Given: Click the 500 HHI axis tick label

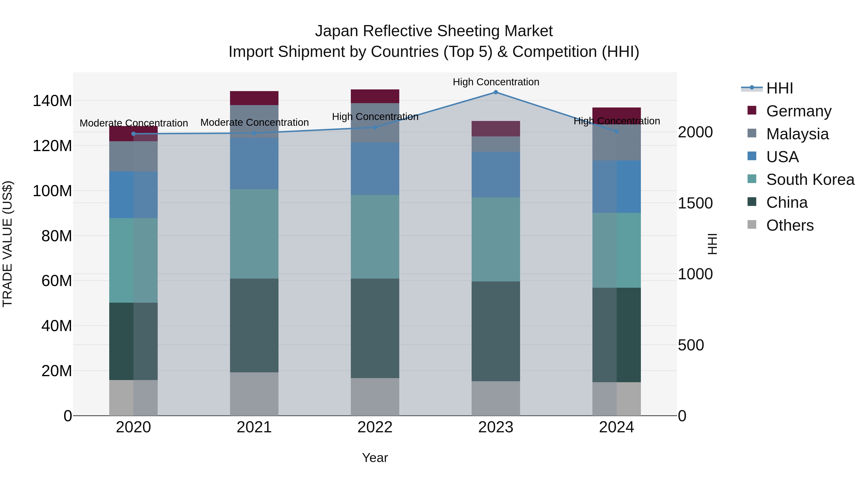Looking at the screenshot, I should click(x=691, y=345).
